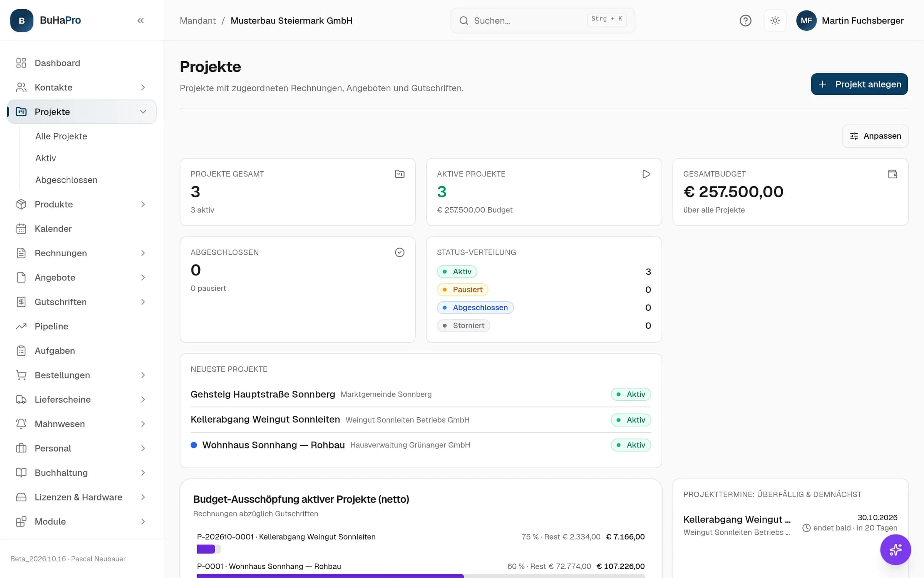Viewport: 924px width, 578px height.
Task: Click the Pipeline trend icon
Action: (21, 326)
